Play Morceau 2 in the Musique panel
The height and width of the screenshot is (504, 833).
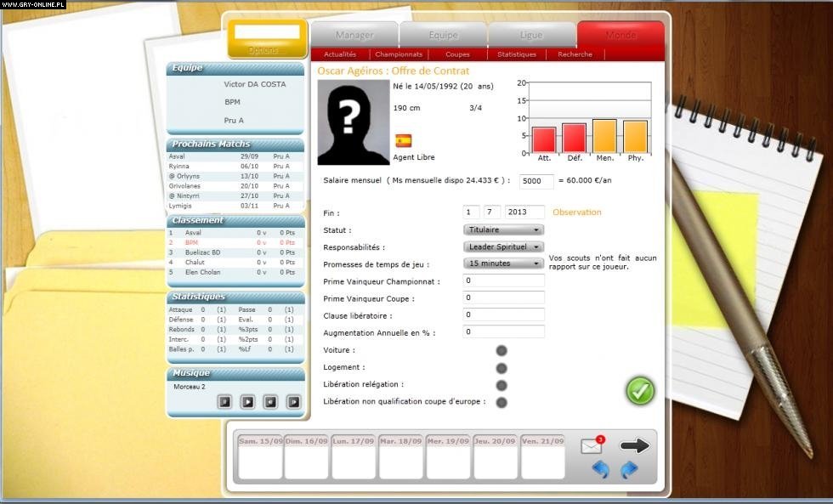tap(249, 400)
